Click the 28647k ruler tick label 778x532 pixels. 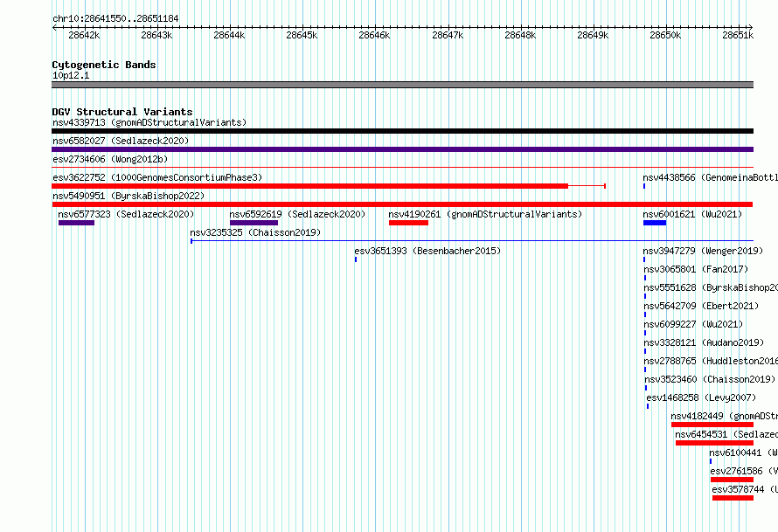[448, 35]
